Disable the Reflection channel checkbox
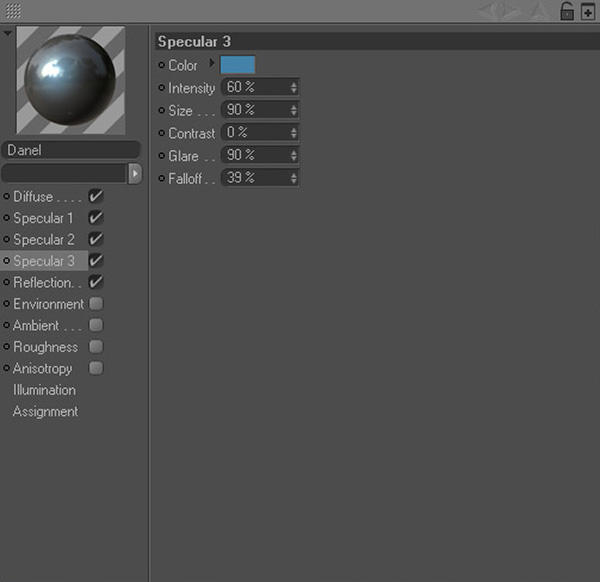This screenshot has height=582, width=600. [96, 282]
